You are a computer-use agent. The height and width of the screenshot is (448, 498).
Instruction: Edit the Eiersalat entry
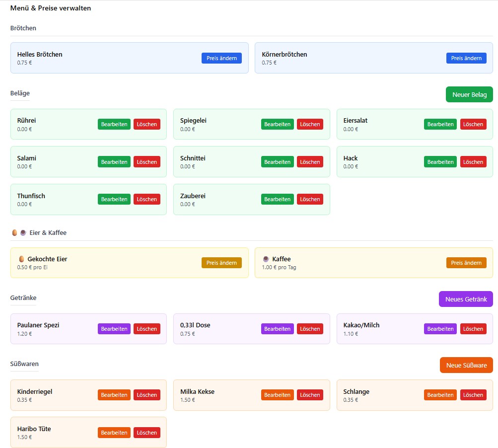click(440, 124)
